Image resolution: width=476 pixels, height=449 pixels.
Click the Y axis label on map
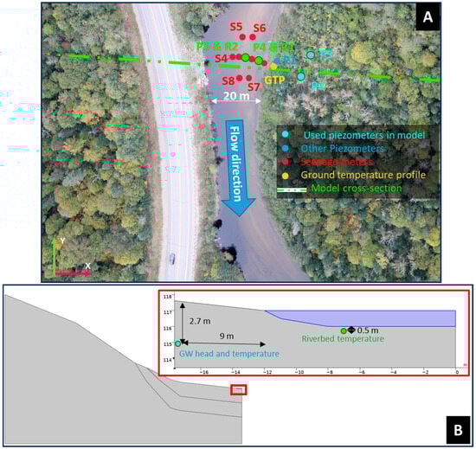click(x=62, y=241)
